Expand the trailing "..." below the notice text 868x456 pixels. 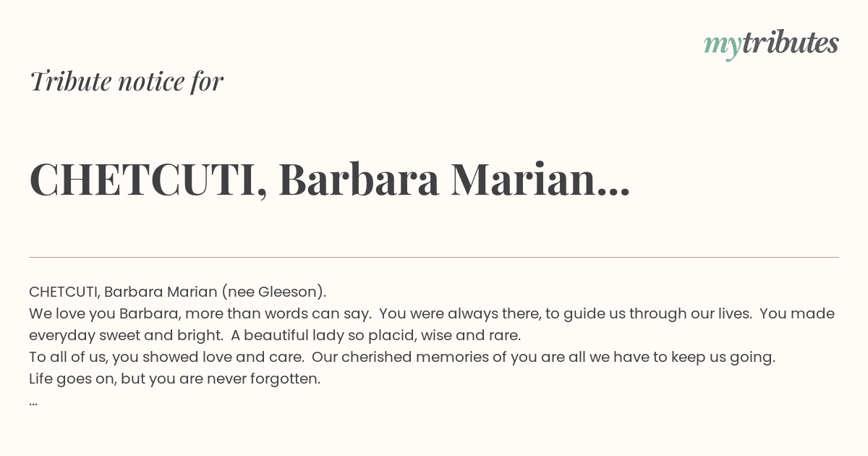(33, 403)
